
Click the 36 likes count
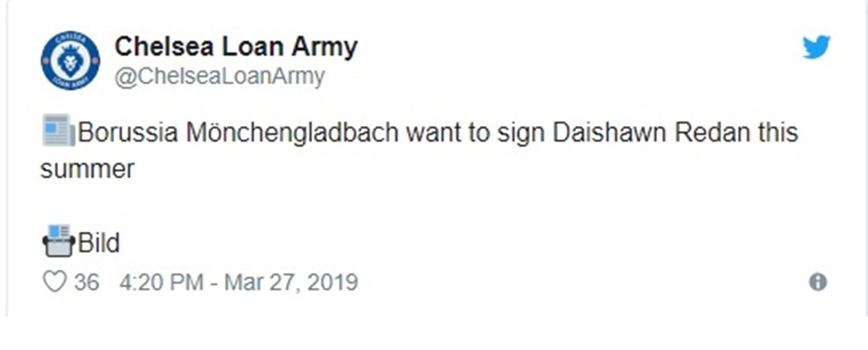86,282
